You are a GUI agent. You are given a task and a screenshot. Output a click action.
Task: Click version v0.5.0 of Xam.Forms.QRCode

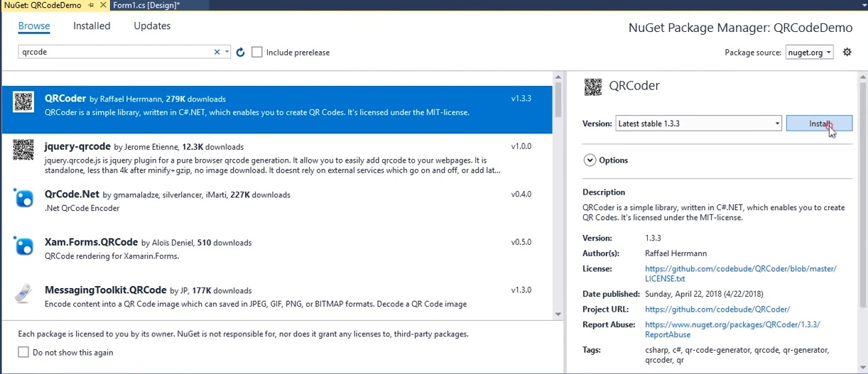[x=521, y=242]
